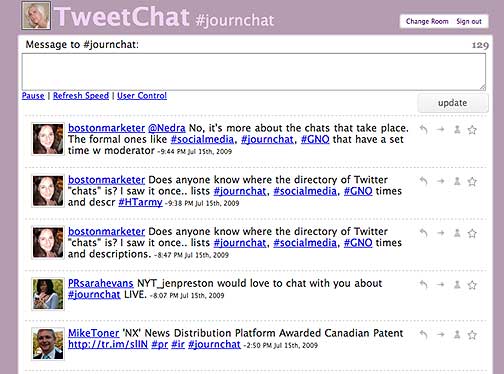Click the update button
Screen dimensions: 504x374
tap(453, 103)
